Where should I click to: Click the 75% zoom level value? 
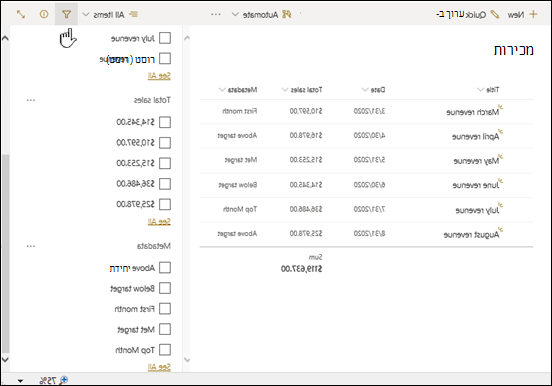coord(48,380)
